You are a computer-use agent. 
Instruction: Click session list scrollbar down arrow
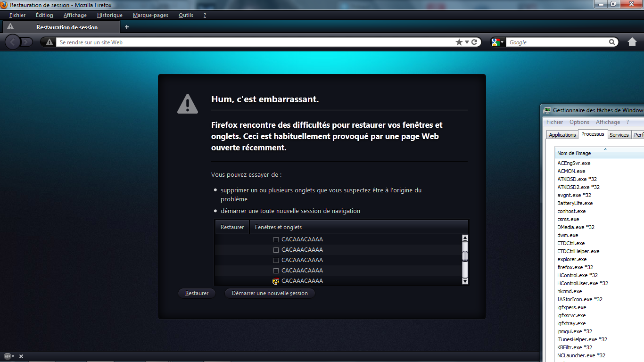(x=465, y=281)
